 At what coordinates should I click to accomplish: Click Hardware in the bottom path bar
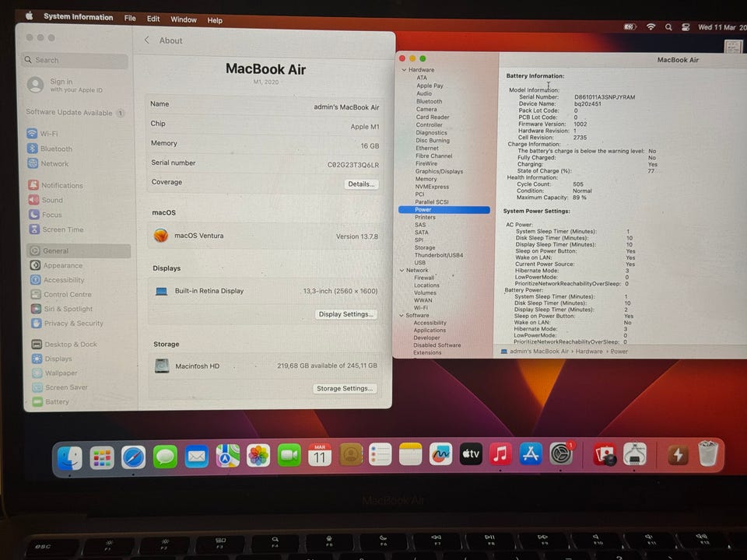coord(589,352)
